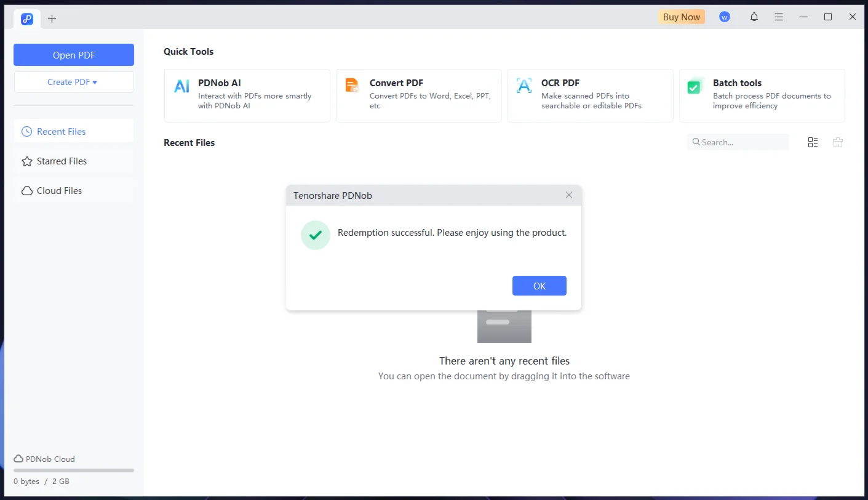
Task: Click the search magnifier icon
Action: click(x=696, y=142)
